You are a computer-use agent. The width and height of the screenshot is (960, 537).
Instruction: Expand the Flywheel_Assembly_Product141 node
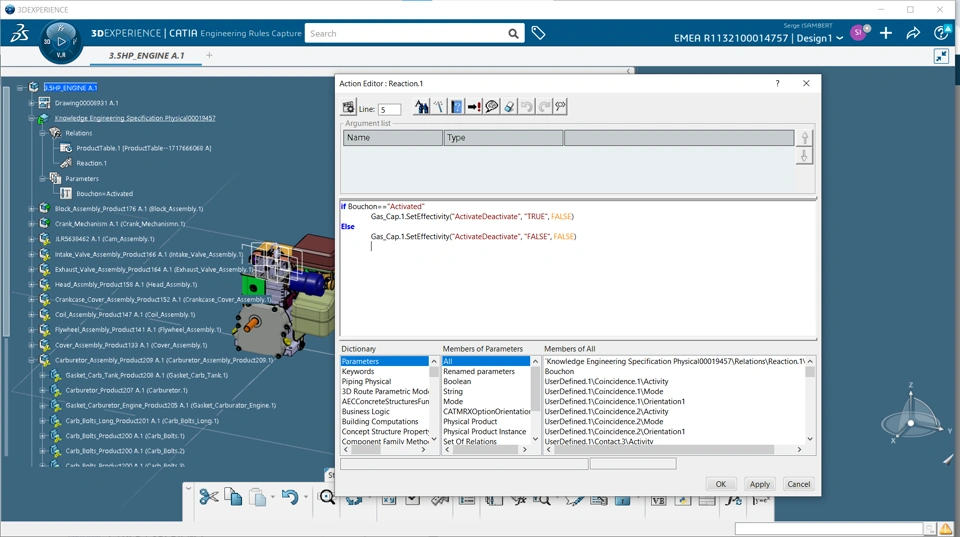[31, 330]
